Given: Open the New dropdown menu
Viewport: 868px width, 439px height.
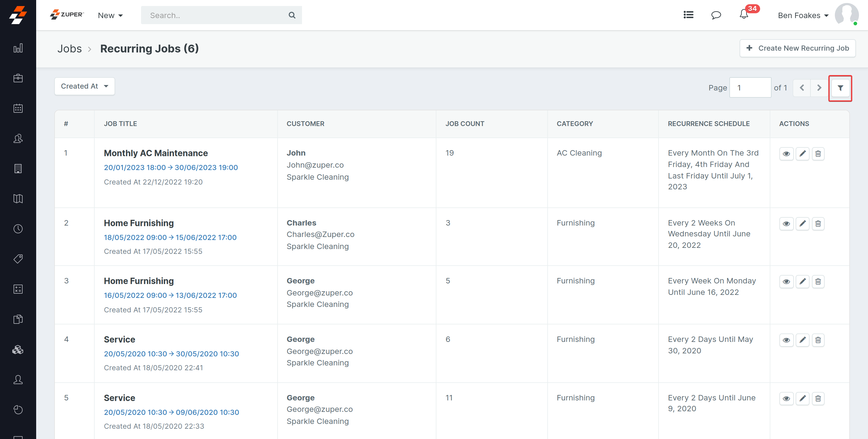Looking at the screenshot, I should click(110, 15).
